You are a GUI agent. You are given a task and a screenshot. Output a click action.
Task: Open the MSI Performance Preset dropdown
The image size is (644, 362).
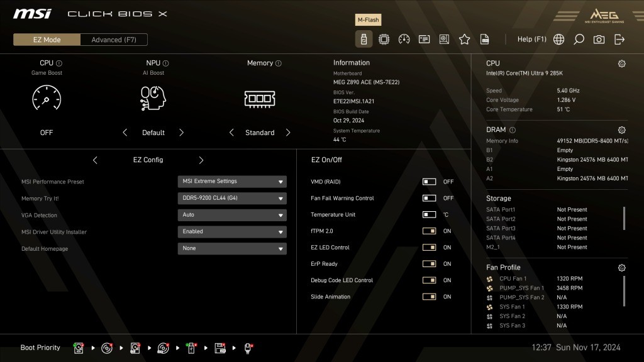click(x=231, y=181)
